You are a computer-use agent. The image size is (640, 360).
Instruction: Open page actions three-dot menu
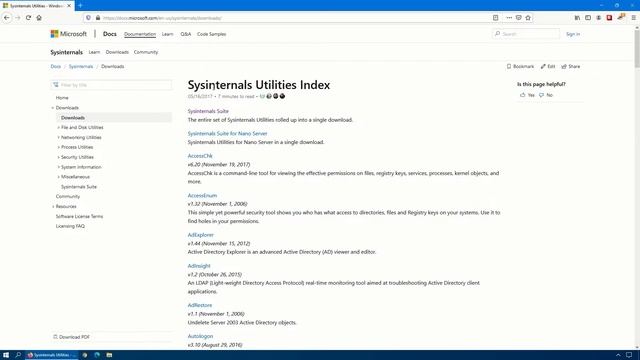509,18
